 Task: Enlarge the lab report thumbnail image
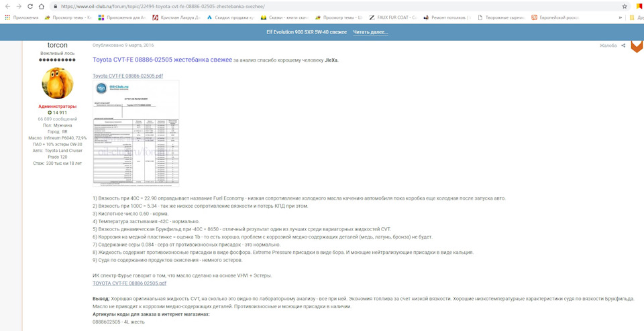[x=136, y=133]
